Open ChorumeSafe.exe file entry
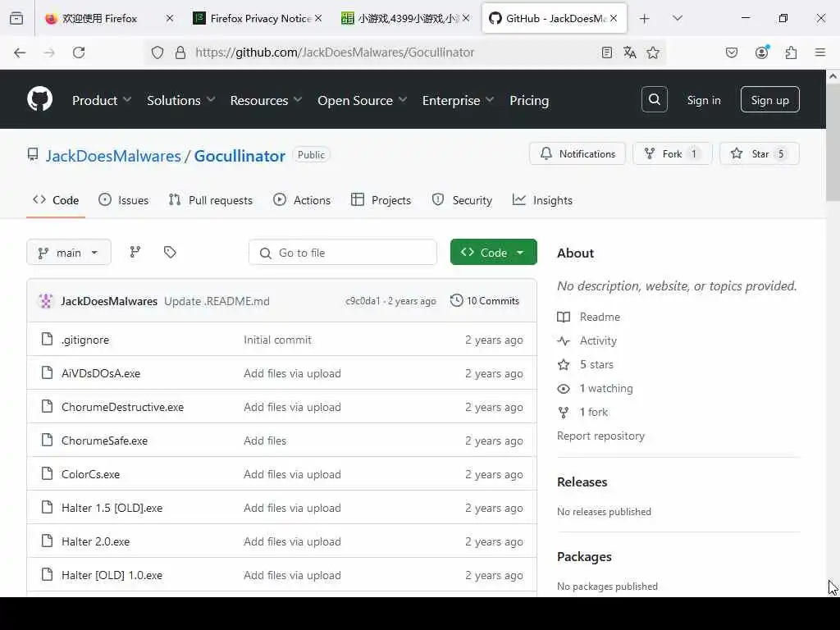 click(104, 441)
